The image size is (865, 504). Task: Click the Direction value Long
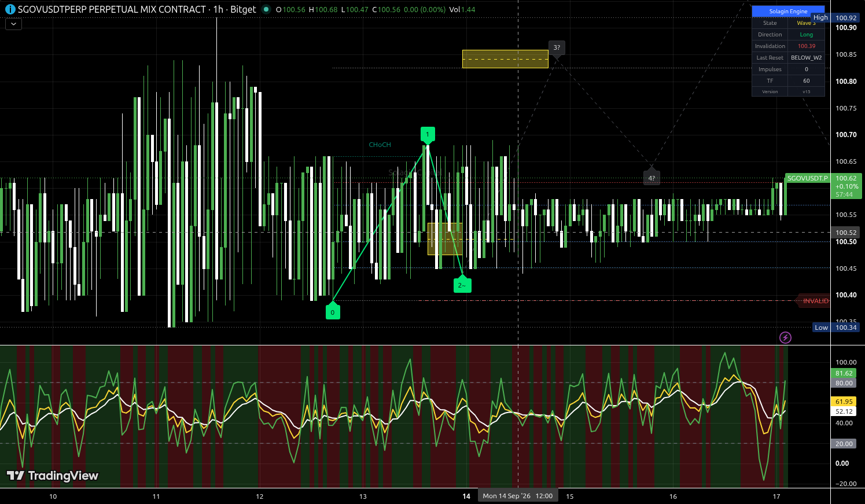pos(807,35)
